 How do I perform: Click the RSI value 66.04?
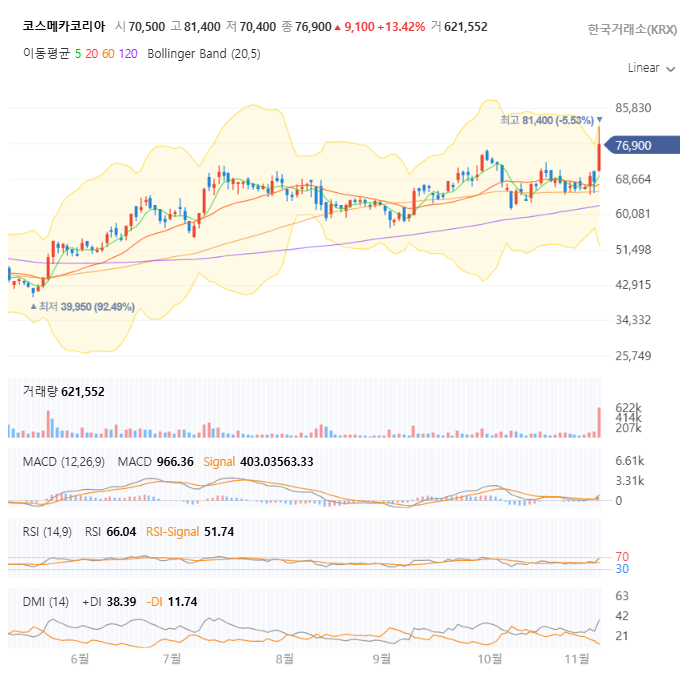pos(121,532)
